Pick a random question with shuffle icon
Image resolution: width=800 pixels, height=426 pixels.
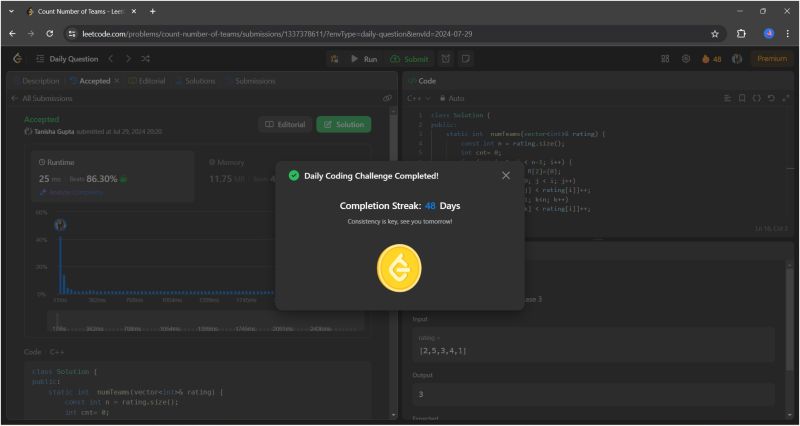(145, 59)
